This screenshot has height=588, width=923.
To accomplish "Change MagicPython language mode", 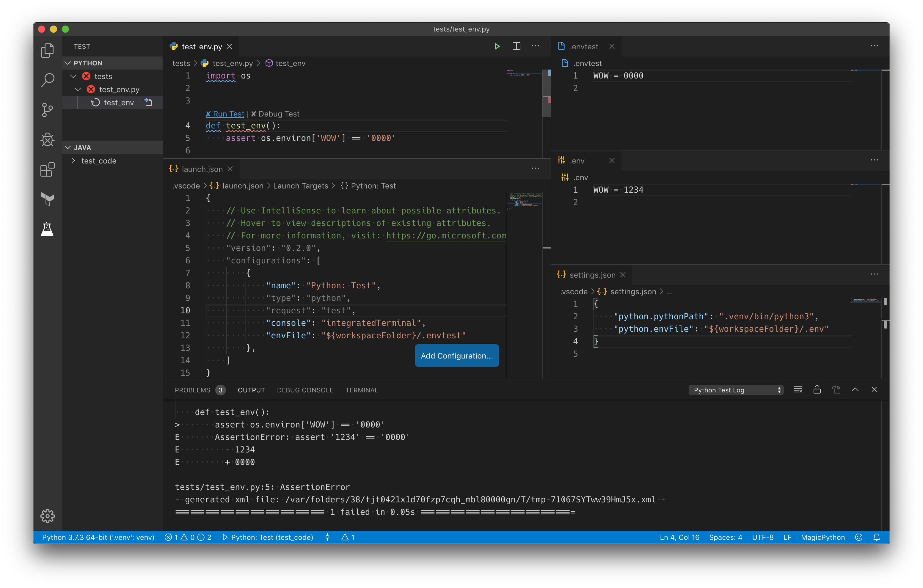I will 822,537.
